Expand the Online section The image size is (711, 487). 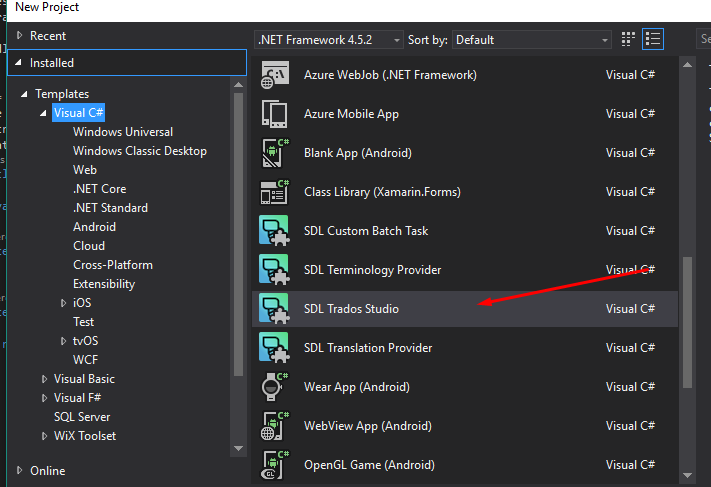tap(19, 470)
